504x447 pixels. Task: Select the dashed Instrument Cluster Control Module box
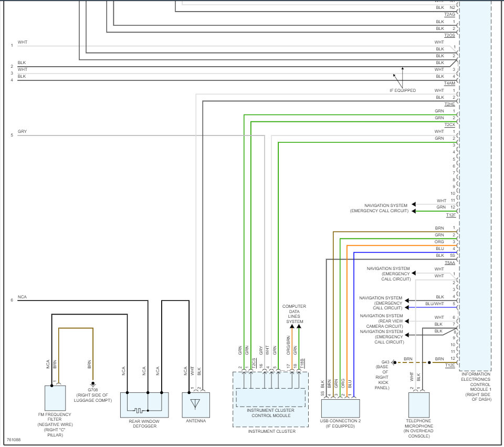click(x=271, y=398)
